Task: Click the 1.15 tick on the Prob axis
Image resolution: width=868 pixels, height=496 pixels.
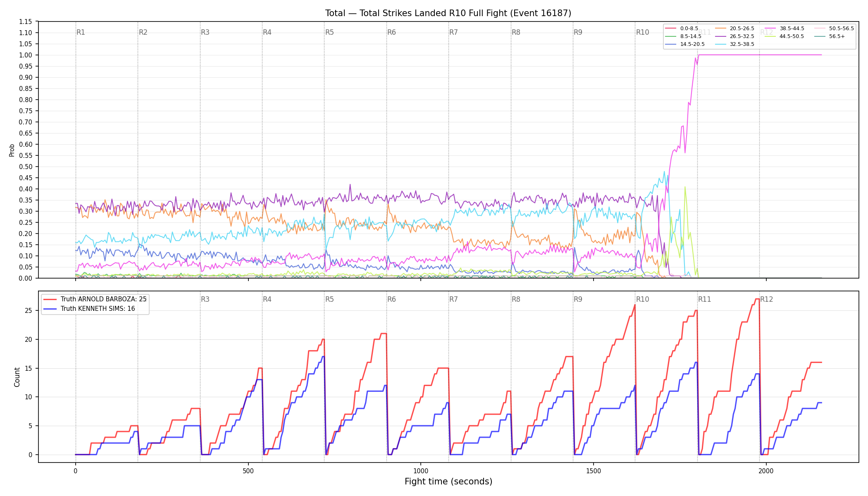Action: 26,21
